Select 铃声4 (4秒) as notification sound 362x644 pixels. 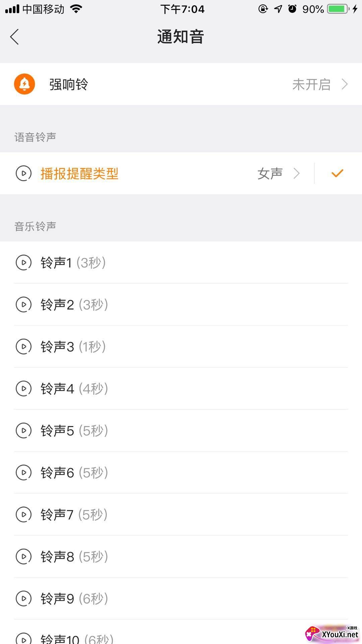74,388
